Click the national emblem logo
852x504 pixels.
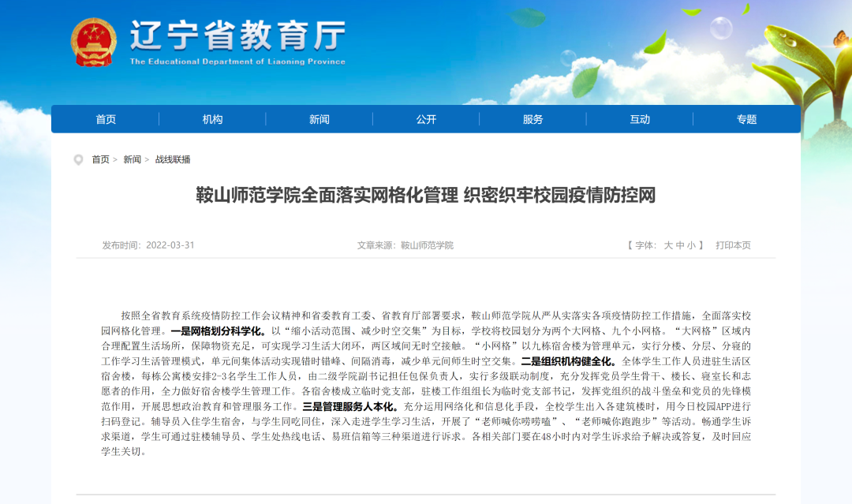93,42
